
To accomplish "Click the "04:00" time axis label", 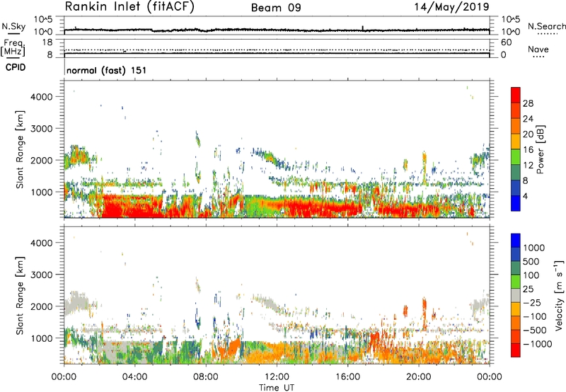I will [134, 377].
